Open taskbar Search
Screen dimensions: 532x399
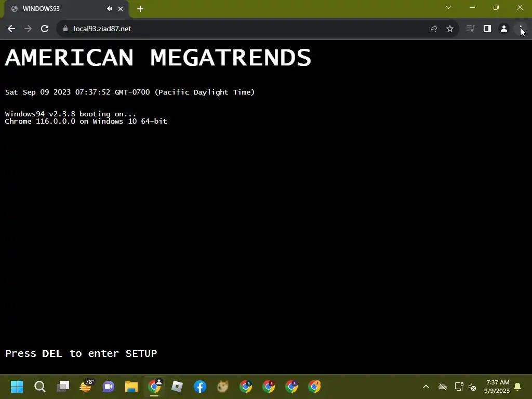[x=40, y=387]
